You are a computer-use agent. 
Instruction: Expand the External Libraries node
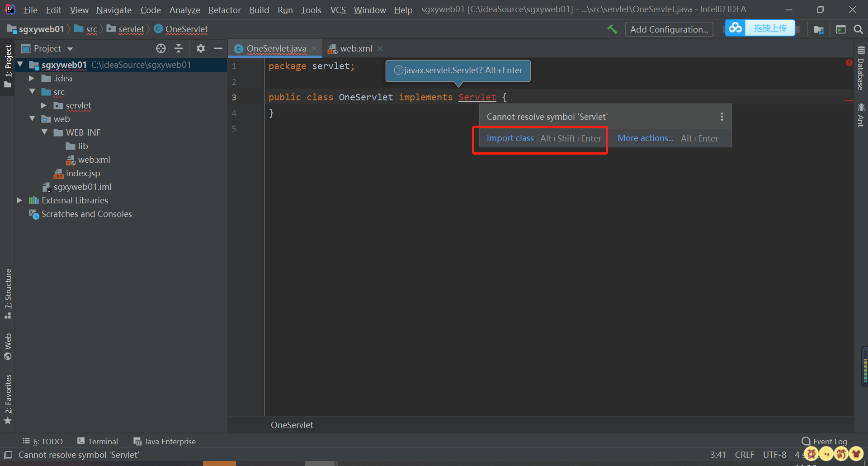[x=19, y=200]
